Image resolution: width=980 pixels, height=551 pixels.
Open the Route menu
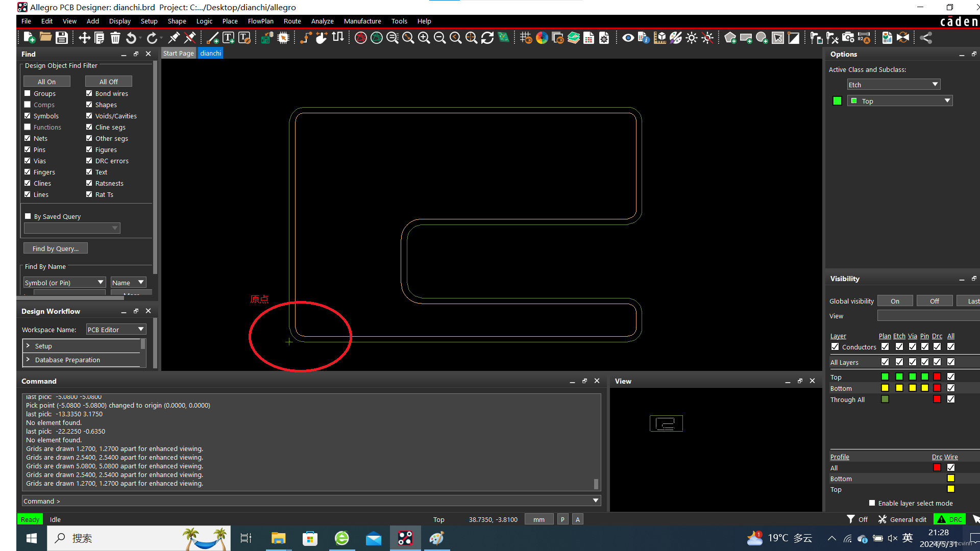coord(292,21)
